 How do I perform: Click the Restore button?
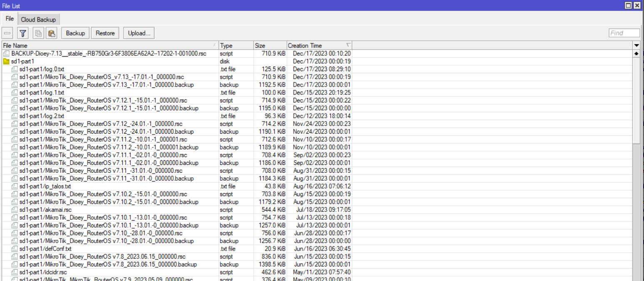point(105,33)
